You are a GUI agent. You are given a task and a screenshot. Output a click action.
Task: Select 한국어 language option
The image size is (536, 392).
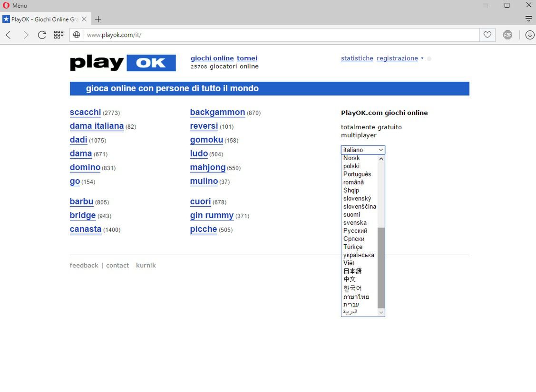click(360, 288)
